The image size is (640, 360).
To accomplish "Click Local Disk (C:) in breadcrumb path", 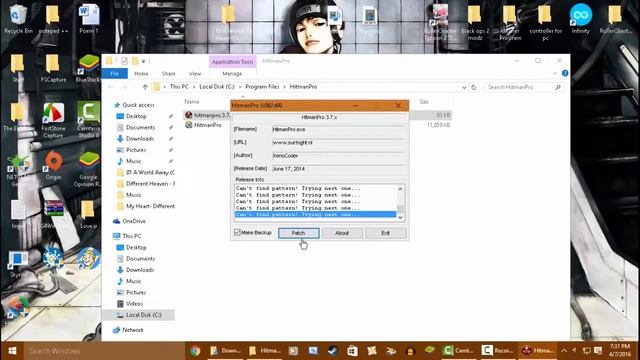I will click(x=217, y=87).
